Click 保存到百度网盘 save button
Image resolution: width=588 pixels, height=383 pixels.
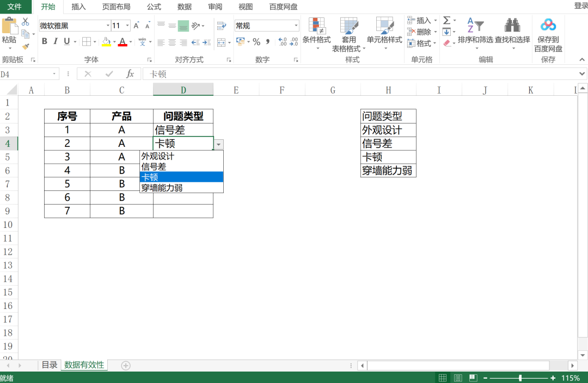(548, 35)
